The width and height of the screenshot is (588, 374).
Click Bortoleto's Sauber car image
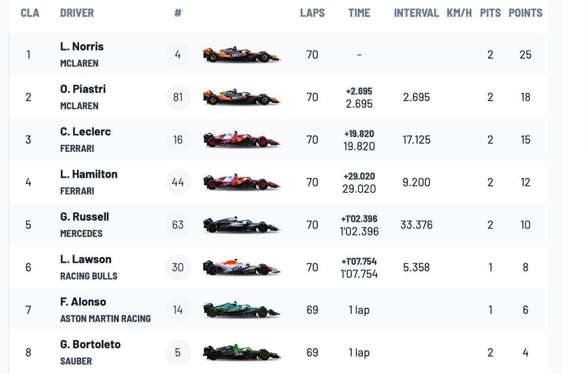(241, 352)
